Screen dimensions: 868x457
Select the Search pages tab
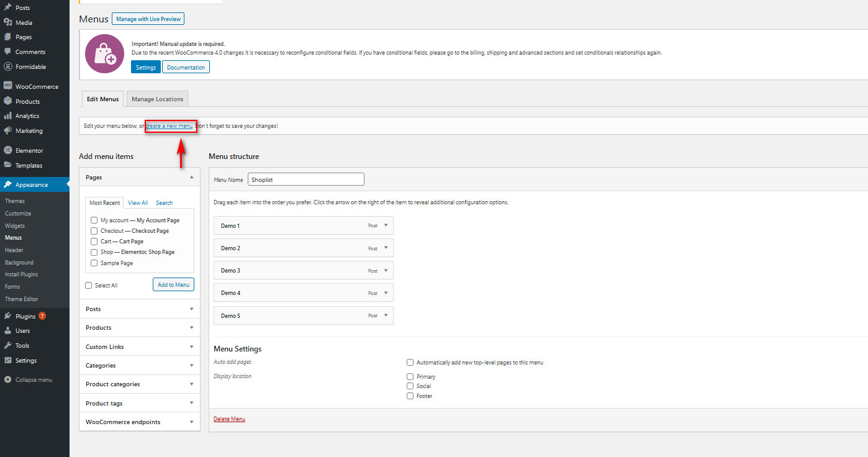165,202
